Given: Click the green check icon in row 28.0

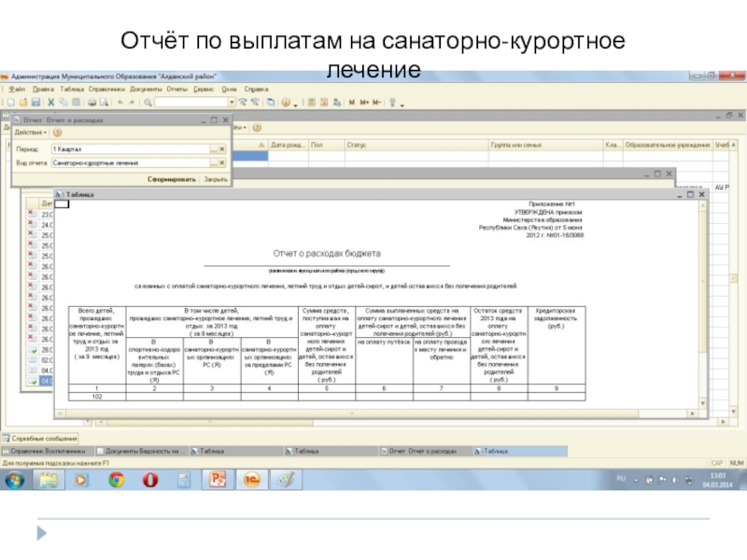Looking at the screenshot, I should pyautogui.click(x=32, y=349).
